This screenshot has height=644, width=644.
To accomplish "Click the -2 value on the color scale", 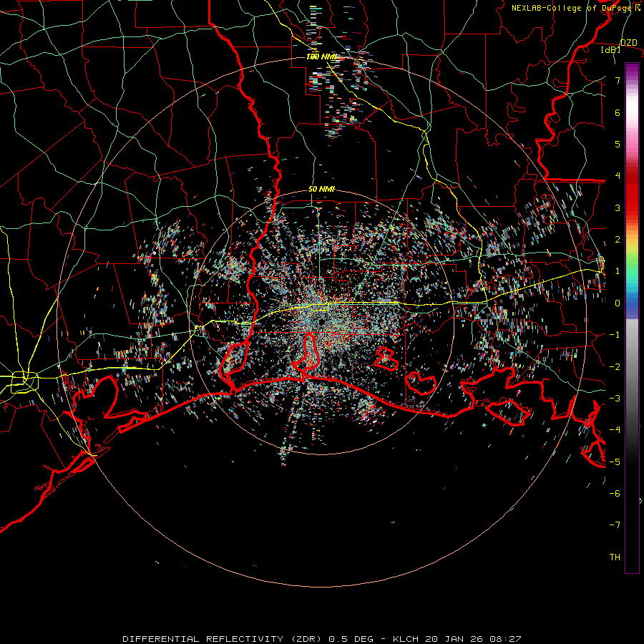I will (x=615, y=367).
